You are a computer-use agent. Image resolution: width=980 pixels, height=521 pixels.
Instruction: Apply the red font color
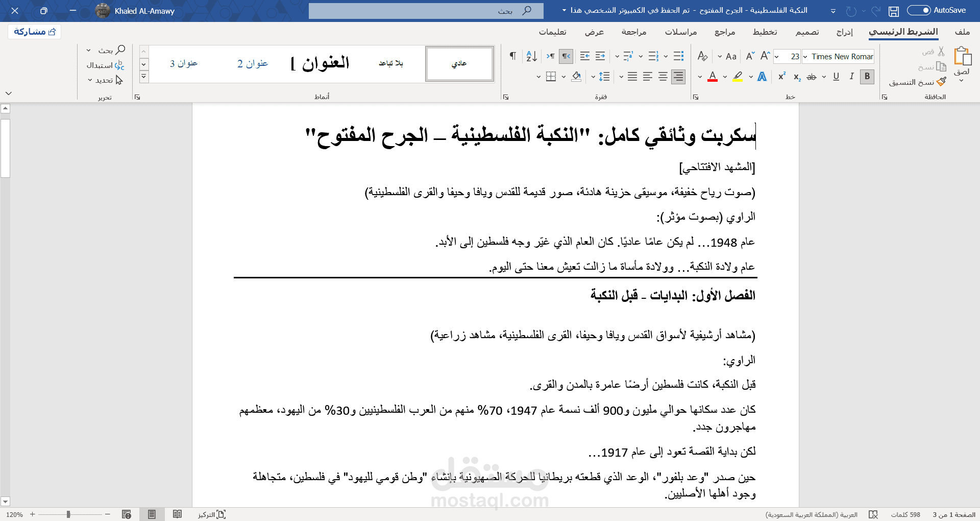[713, 77]
